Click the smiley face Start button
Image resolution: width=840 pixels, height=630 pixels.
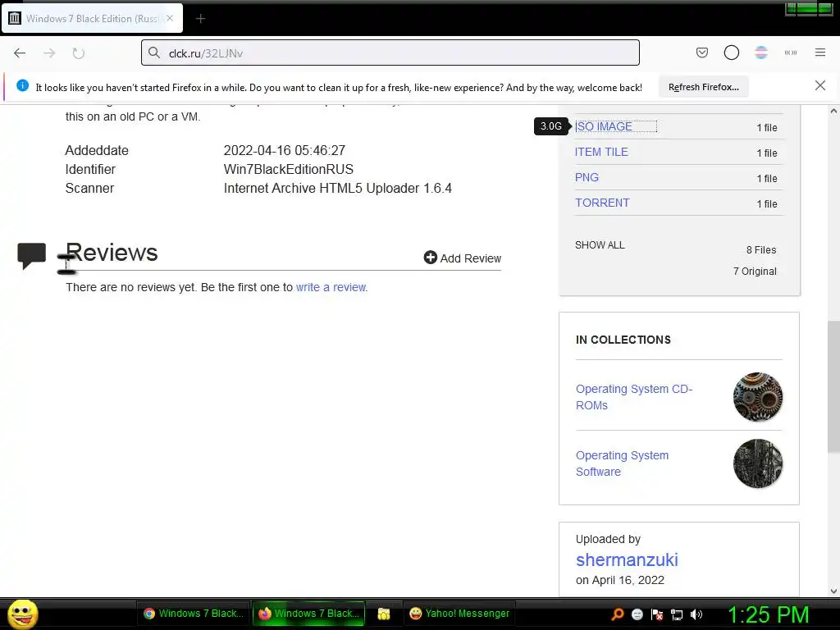pos(22,614)
